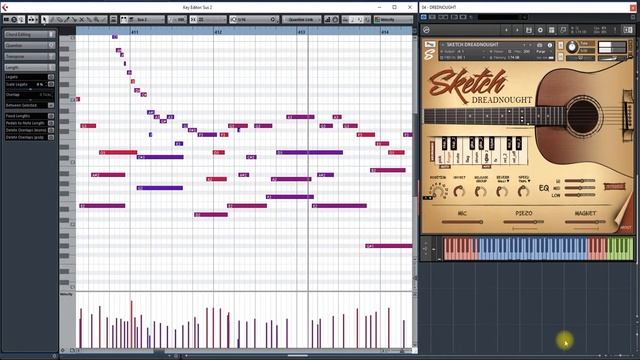The width and height of the screenshot is (640, 360).
Task: Adjust the MAGNET level slider
Action: pos(585,222)
